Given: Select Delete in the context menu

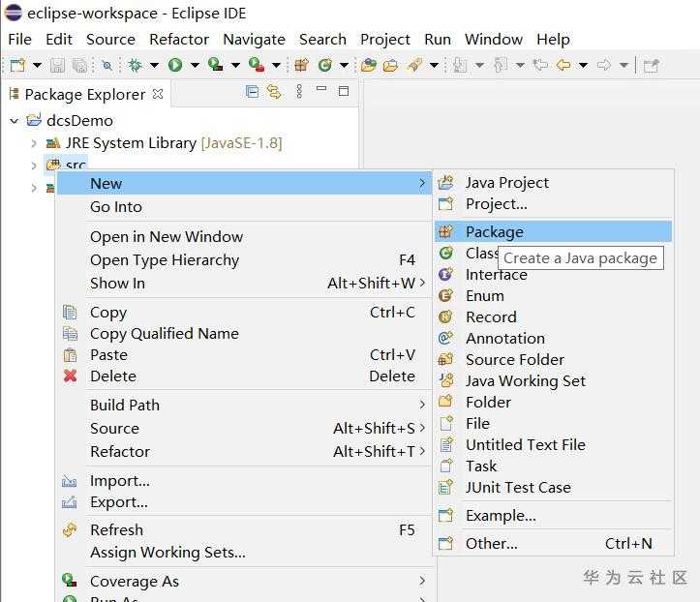Looking at the screenshot, I should click(x=244, y=376).
